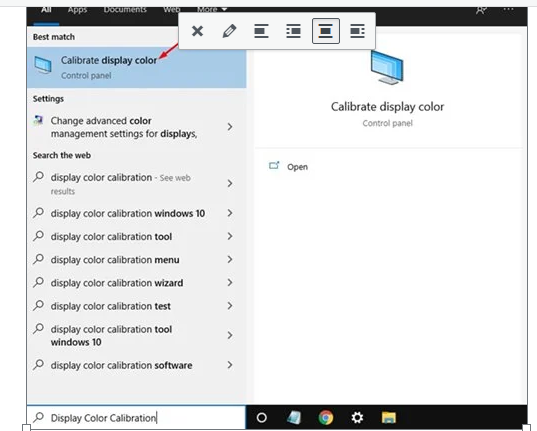Expand 'display color calibration - See web results' arrow

230,183
